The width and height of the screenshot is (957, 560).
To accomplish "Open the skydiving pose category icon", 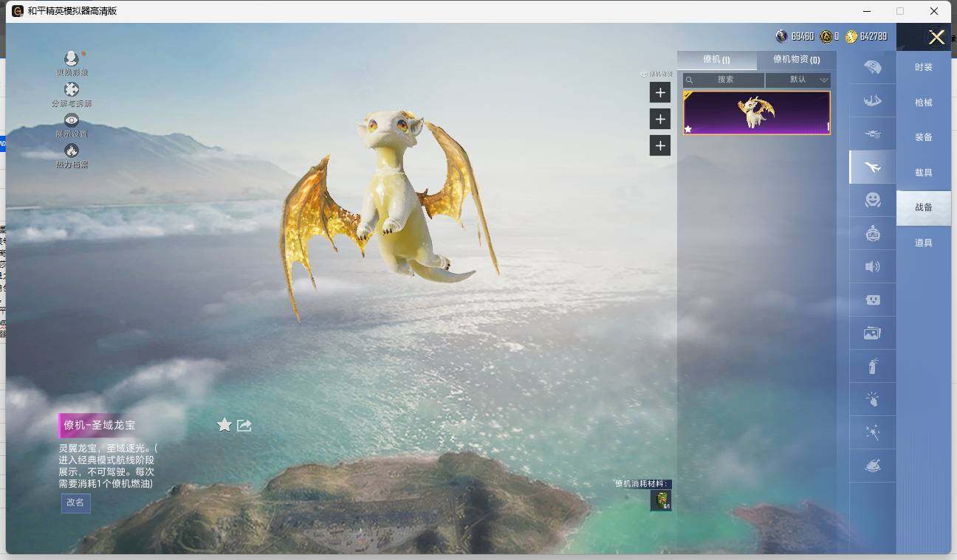I will (x=872, y=100).
